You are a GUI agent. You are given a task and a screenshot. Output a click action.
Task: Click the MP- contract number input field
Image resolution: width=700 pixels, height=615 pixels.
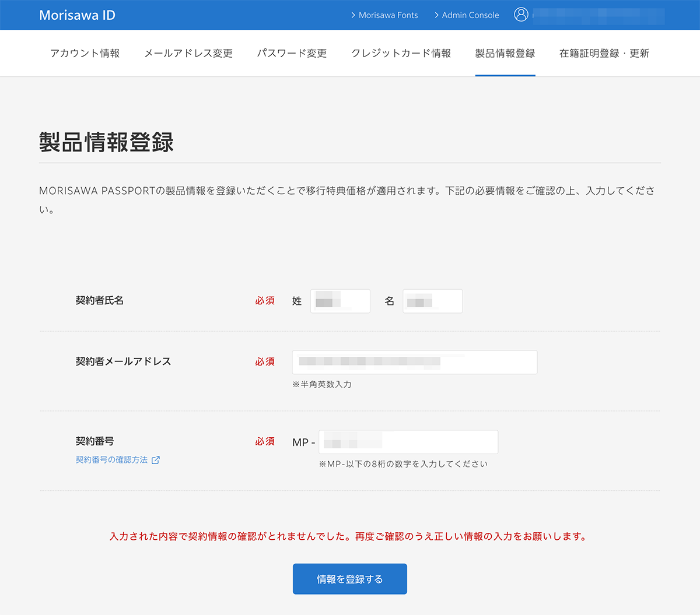(408, 442)
